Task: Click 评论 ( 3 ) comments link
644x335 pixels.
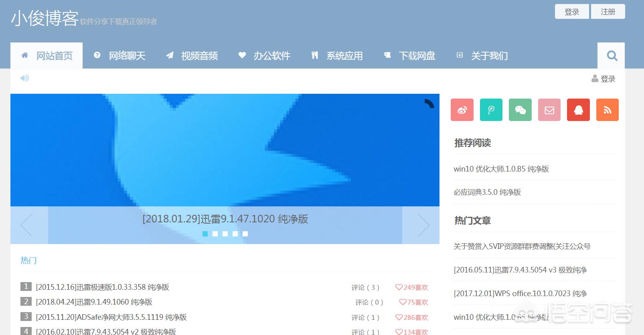Action: point(365,287)
